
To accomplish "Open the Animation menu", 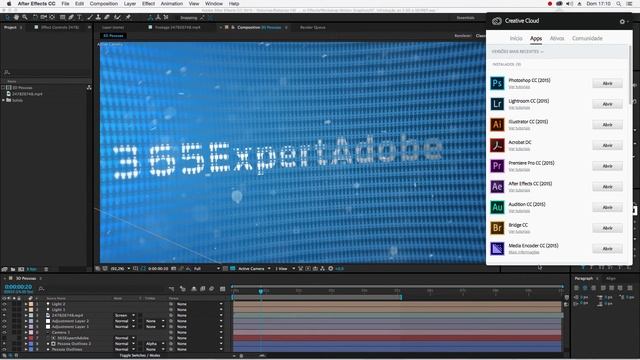I will [171, 4].
